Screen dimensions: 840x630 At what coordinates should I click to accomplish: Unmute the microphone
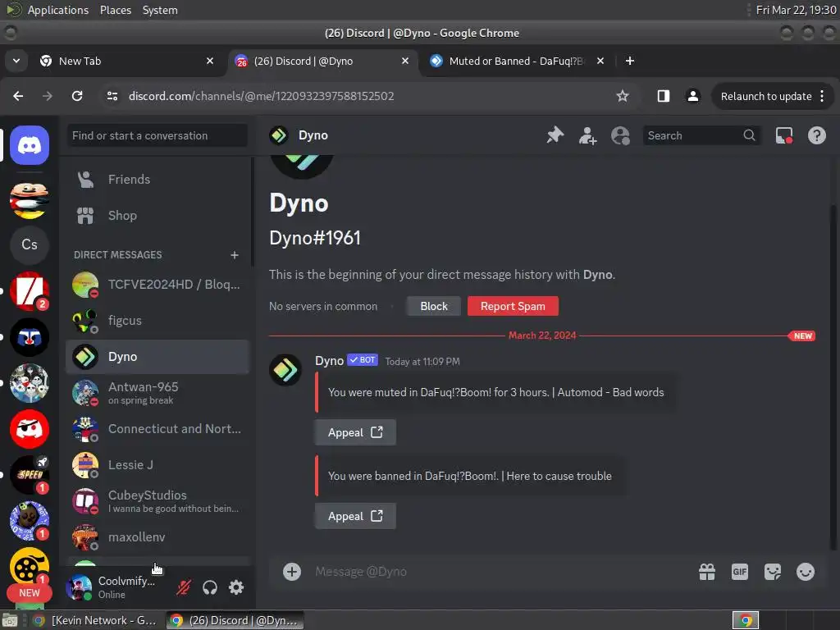[x=184, y=587]
